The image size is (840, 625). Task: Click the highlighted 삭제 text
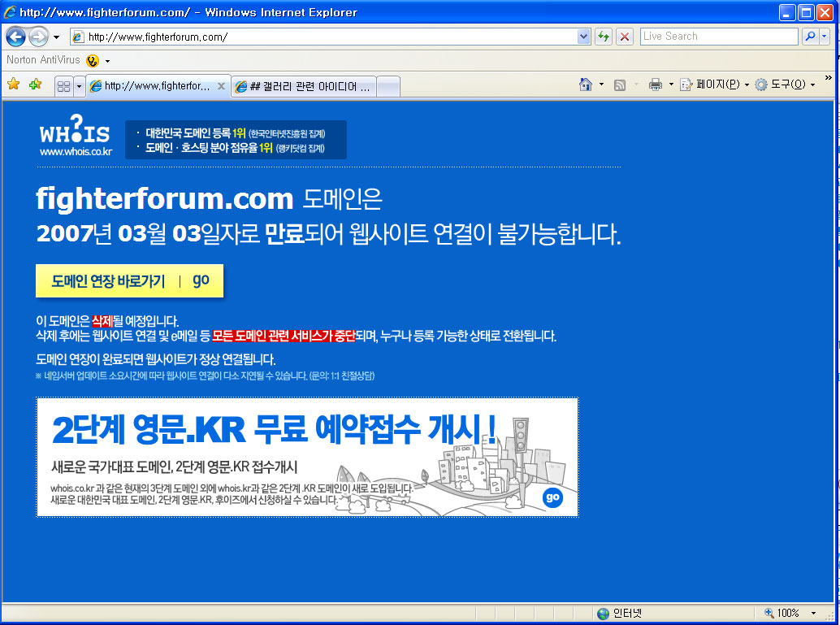pyautogui.click(x=102, y=321)
